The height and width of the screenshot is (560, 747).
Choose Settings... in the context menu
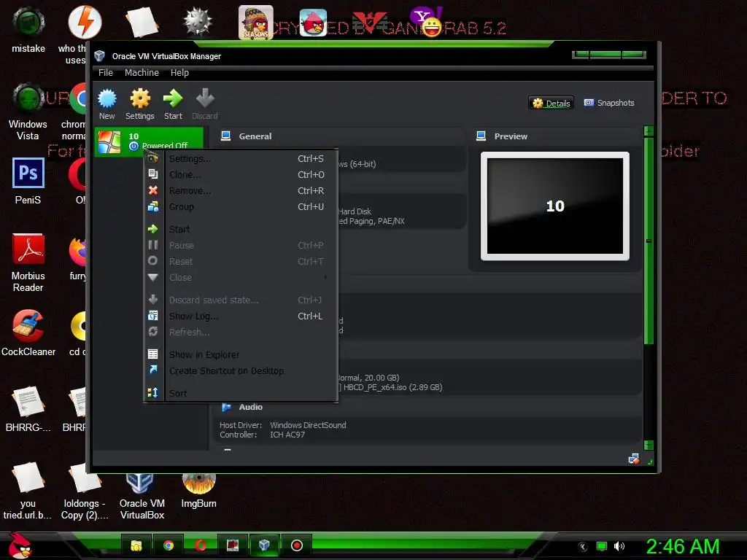tap(241, 158)
